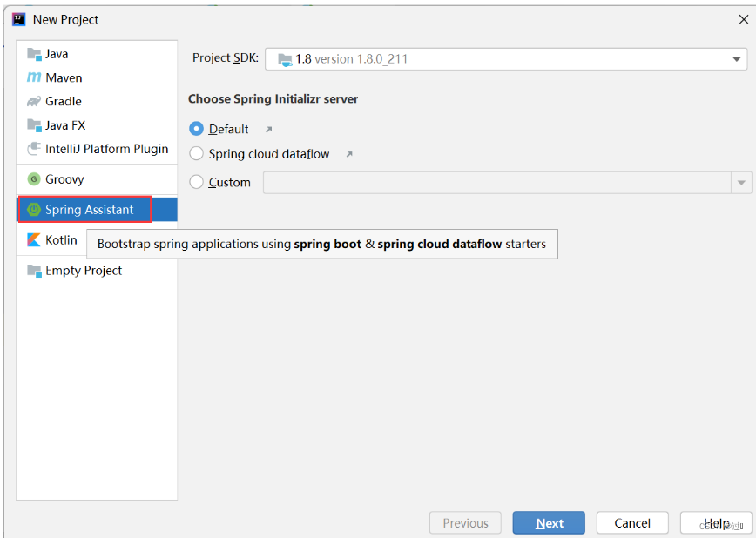
Task: Select the Default server radio button
Action: coord(196,129)
